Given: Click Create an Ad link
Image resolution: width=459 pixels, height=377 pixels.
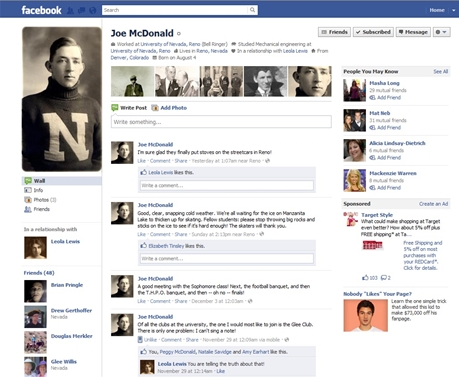Looking at the screenshot, I should (x=433, y=204).
